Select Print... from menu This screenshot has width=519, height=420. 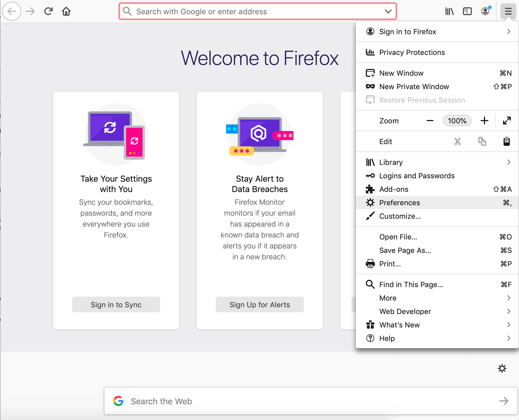click(437, 264)
